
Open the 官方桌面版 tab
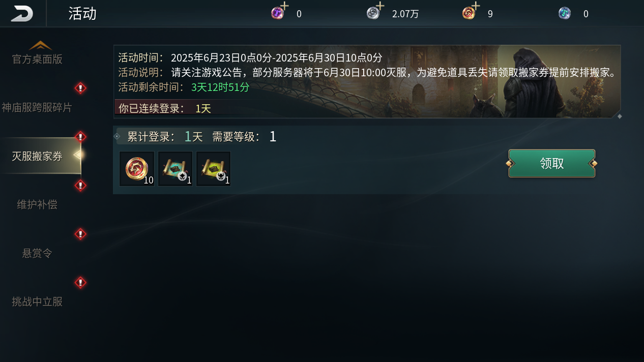[x=37, y=59]
